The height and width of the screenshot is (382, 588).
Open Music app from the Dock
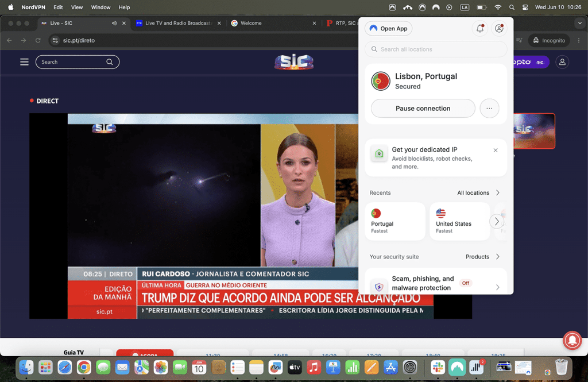[314, 368]
